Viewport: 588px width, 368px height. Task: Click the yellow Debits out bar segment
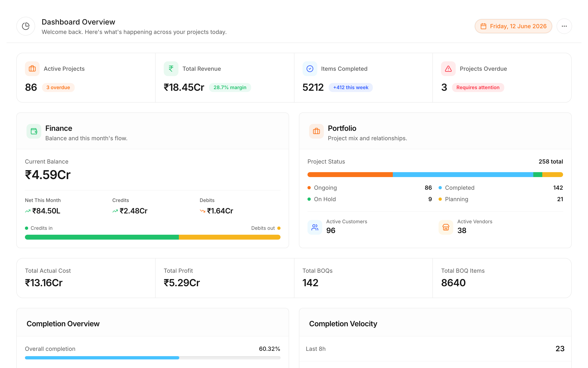230,237
